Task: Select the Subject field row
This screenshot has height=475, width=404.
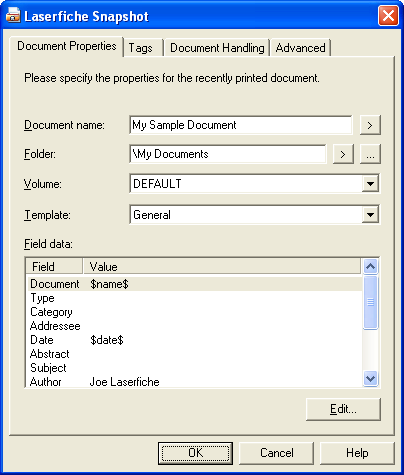Action: point(194,368)
